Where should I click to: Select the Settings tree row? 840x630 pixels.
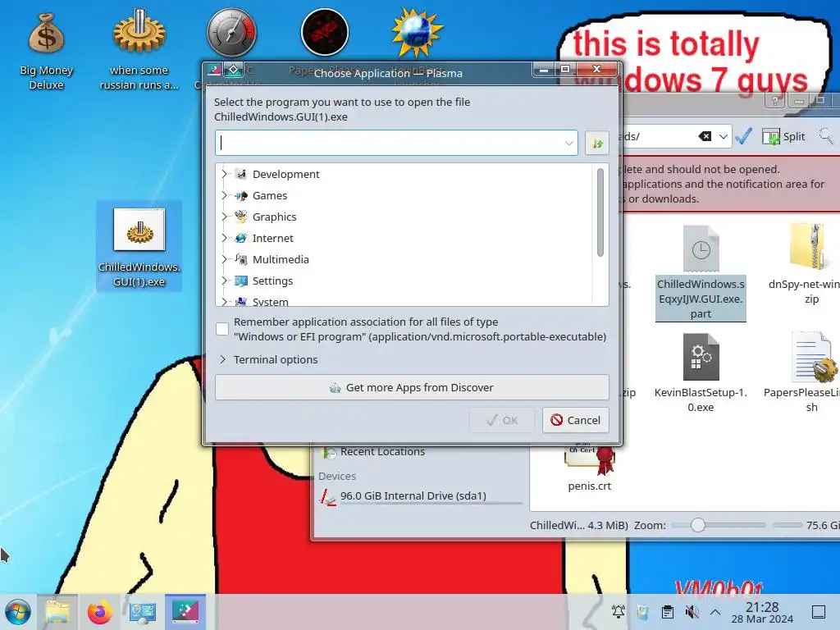404,281
